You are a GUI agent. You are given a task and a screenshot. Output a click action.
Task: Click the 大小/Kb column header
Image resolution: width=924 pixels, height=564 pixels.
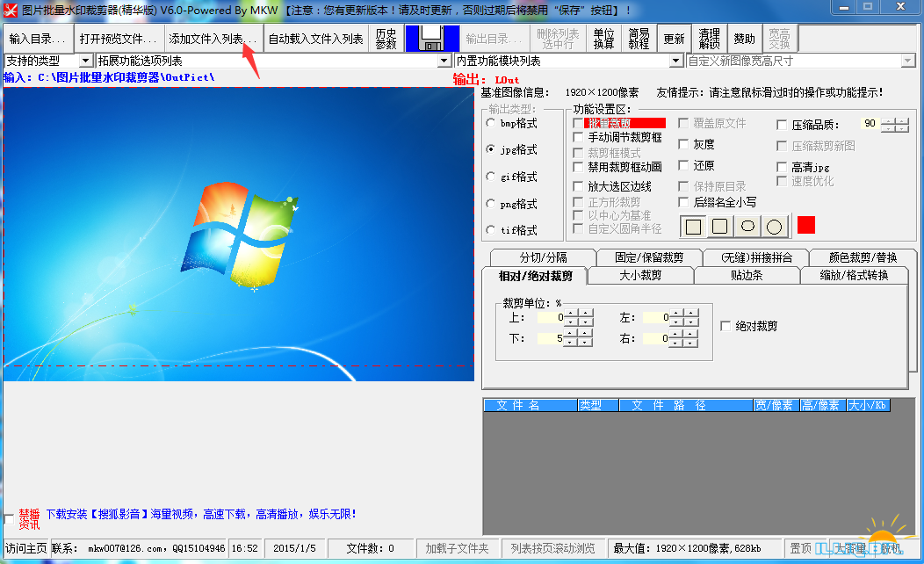click(868, 405)
